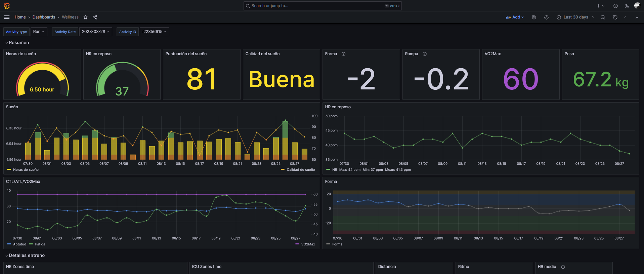Open HR Zones time panel title

[x=20, y=267]
